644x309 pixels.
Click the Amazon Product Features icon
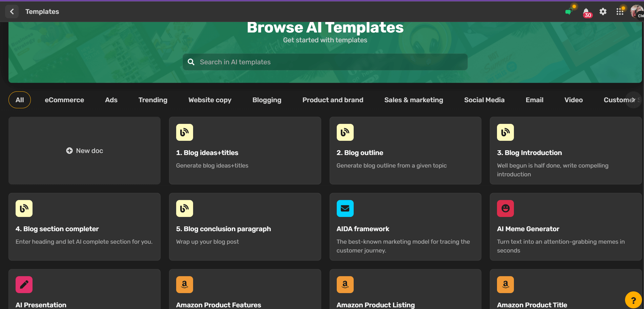point(185,285)
